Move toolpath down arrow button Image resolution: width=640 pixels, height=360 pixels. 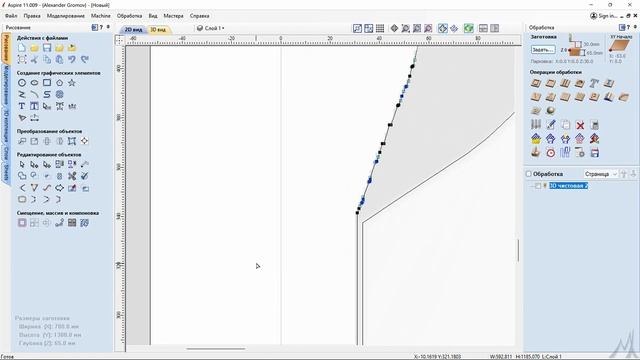pyautogui.click(x=633, y=174)
